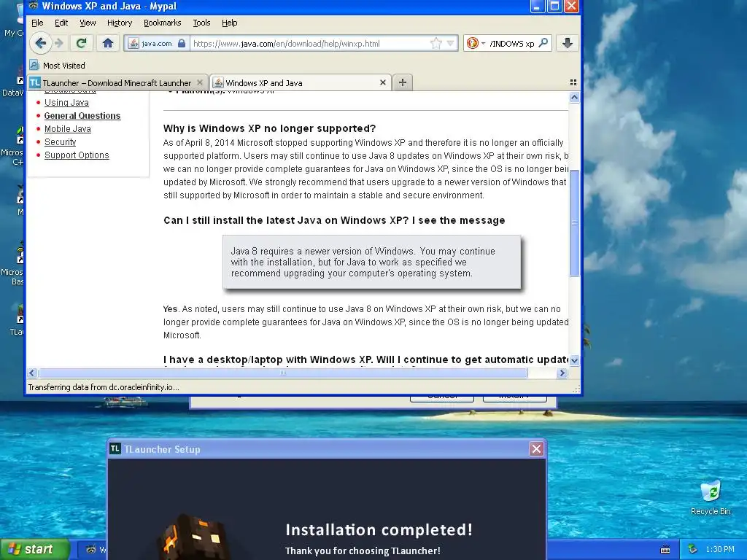The width and height of the screenshot is (747, 560).
Task: Reload the current java.com page
Action: tap(82, 43)
